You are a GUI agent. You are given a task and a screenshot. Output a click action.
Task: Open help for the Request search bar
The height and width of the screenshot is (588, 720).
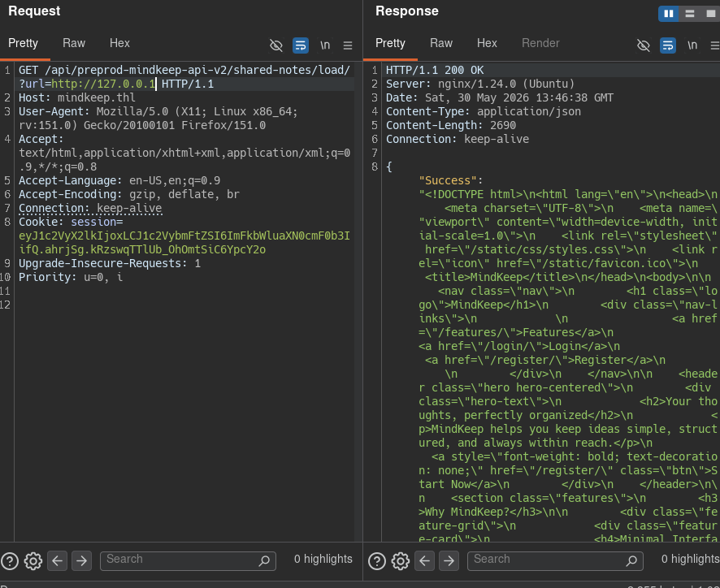click(10, 561)
